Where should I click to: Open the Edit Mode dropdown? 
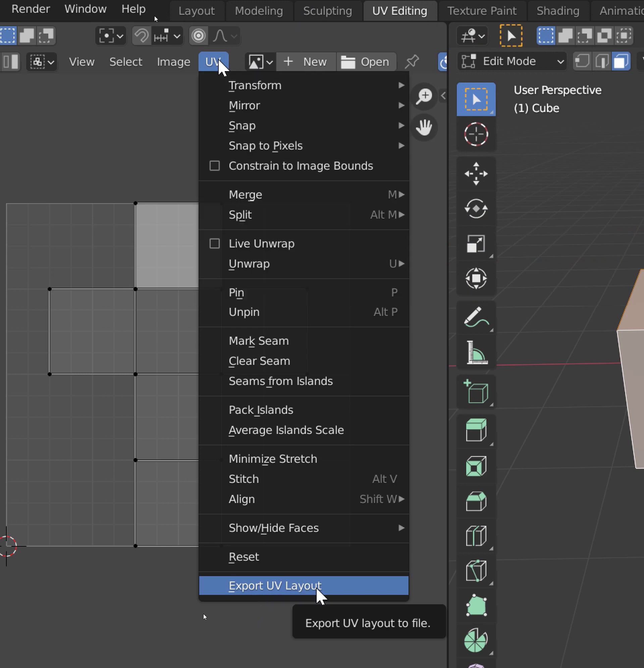(512, 62)
